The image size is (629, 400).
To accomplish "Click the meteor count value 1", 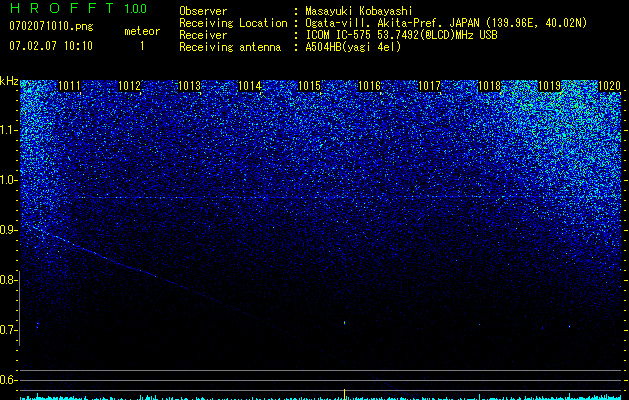I will click(x=142, y=46).
